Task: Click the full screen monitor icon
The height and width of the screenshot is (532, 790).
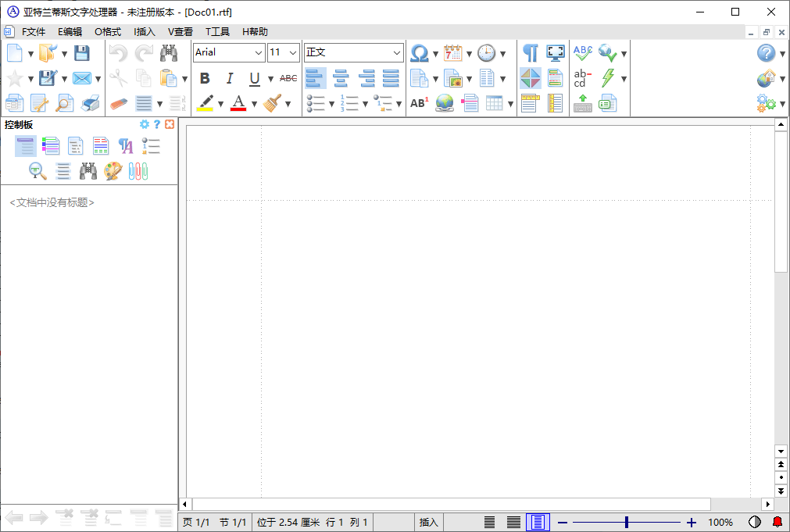Action: coord(556,53)
